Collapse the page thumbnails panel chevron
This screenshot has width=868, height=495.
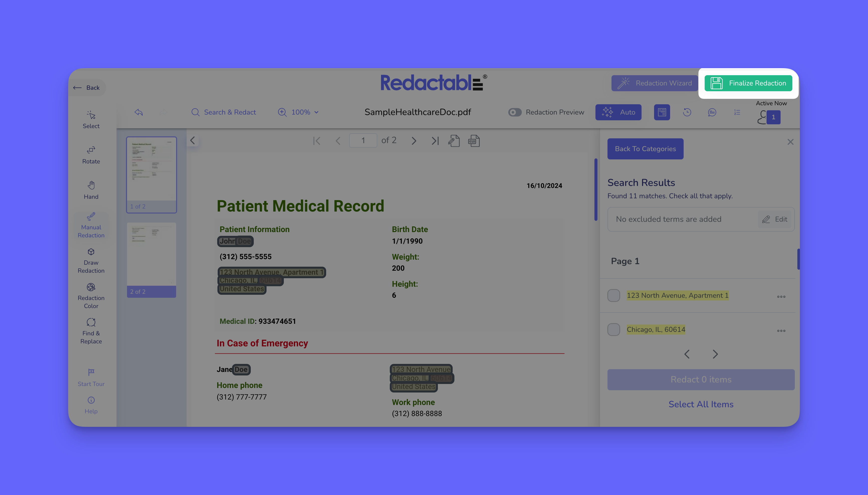193,140
